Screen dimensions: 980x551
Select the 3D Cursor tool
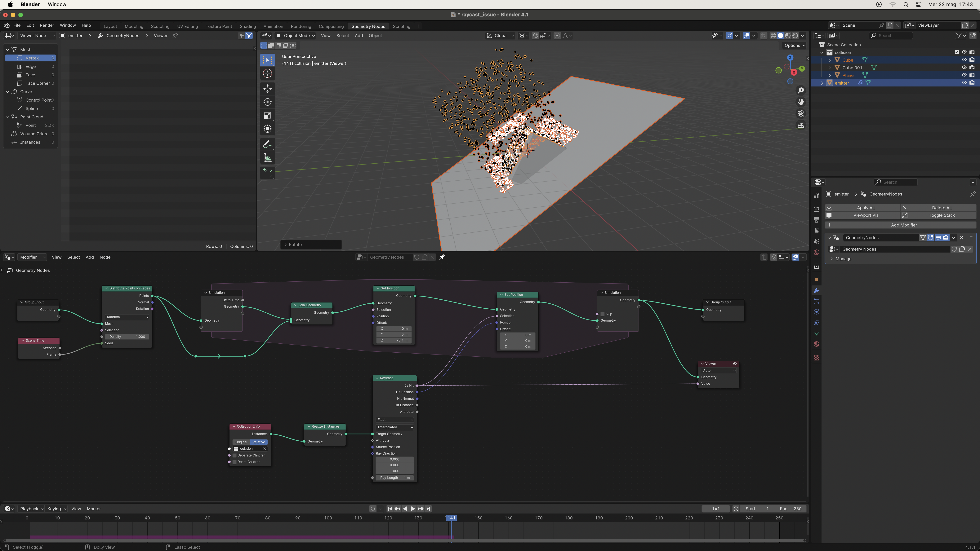tap(267, 73)
